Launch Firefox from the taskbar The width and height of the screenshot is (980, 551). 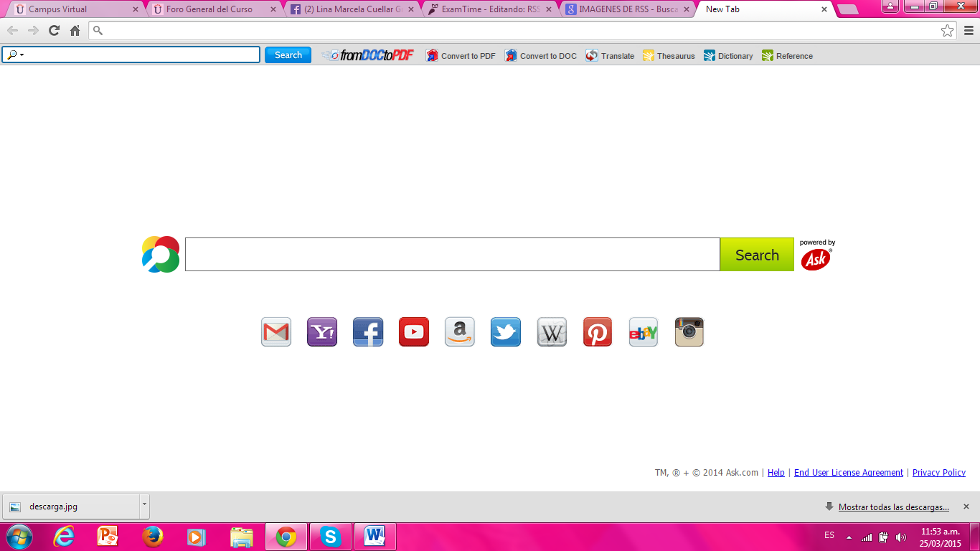point(153,537)
